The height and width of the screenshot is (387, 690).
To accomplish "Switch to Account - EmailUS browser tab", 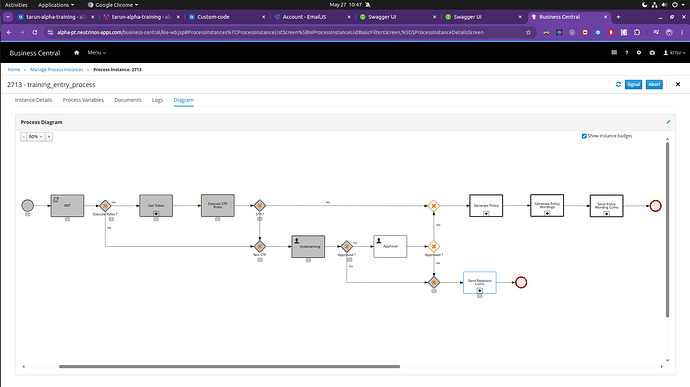I will coord(312,17).
